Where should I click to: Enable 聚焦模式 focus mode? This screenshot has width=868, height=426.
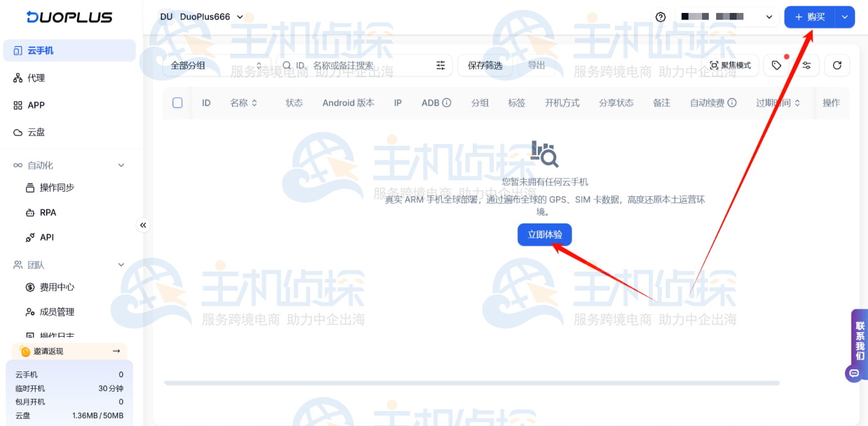point(731,65)
